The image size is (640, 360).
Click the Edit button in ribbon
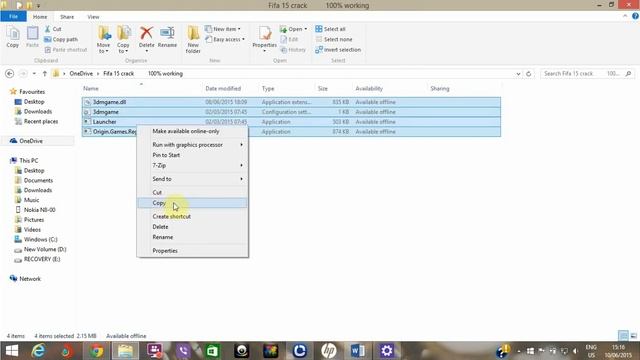coord(289,39)
